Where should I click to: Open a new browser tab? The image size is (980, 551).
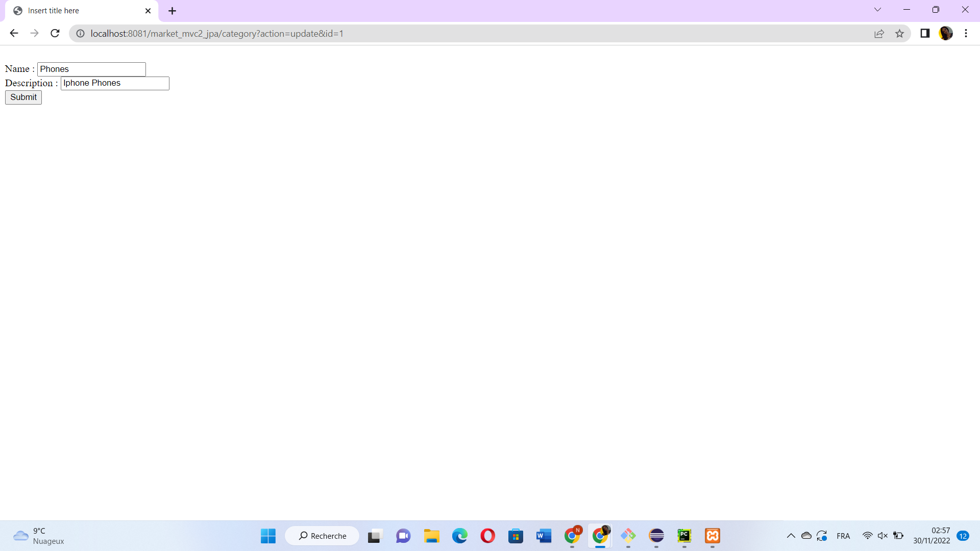[x=172, y=11]
